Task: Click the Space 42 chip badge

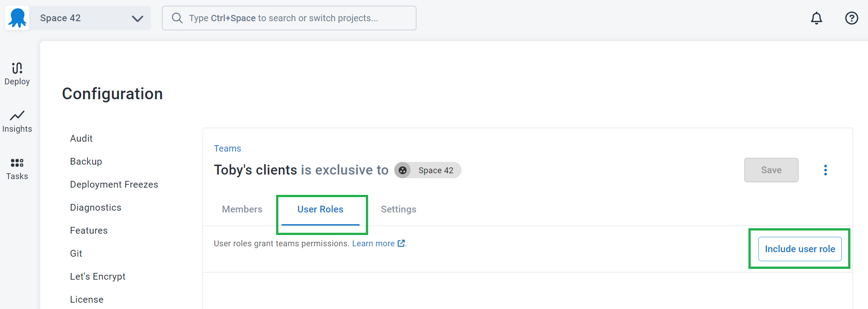Action: pyautogui.click(x=428, y=170)
